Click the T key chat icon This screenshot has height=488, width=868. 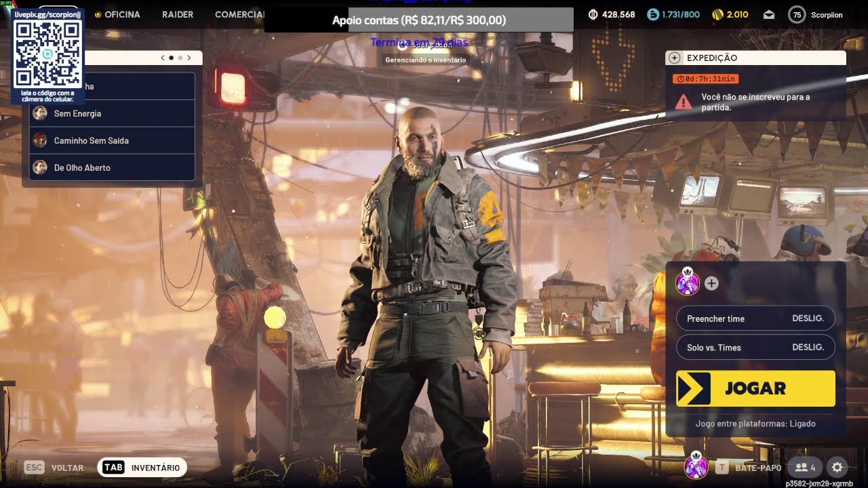click(x=722, y=467)
